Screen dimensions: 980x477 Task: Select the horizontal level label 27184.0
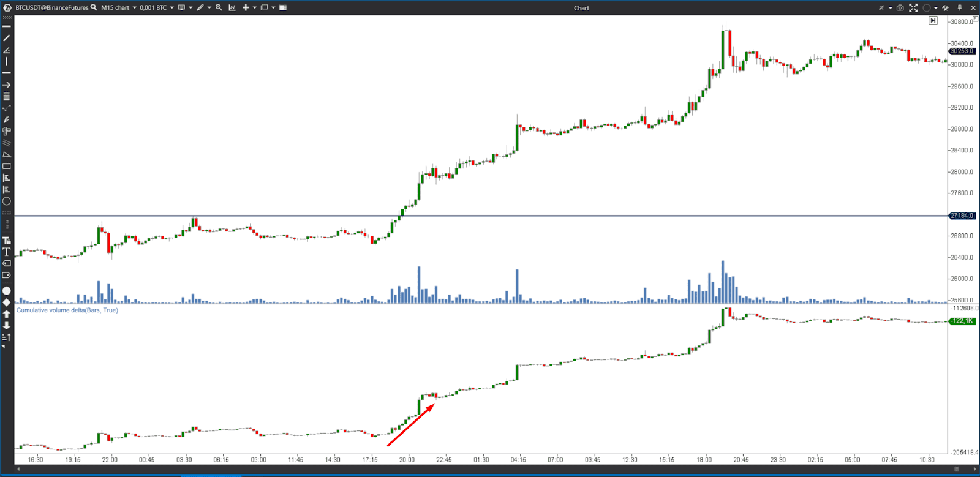tap(962, 216)
